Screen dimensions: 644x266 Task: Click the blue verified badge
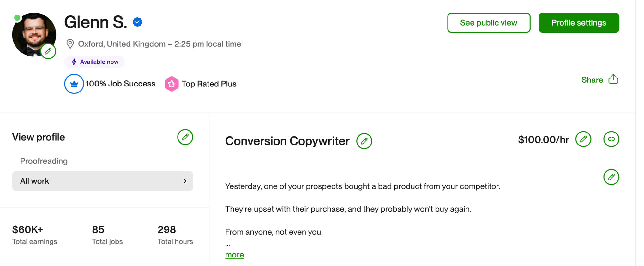[x=137, y=22]
